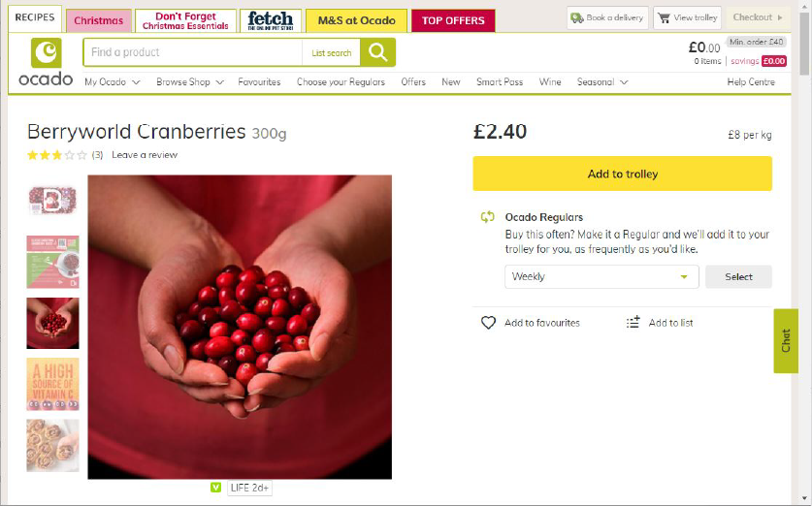
Task: Expand the My Ocado menu
Action: [113, 81]
